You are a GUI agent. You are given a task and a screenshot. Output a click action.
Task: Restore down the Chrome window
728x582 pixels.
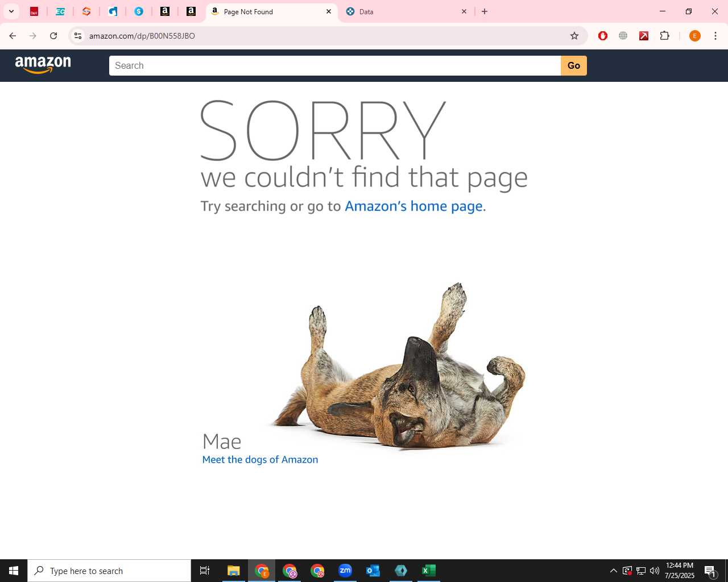point(689,11)
